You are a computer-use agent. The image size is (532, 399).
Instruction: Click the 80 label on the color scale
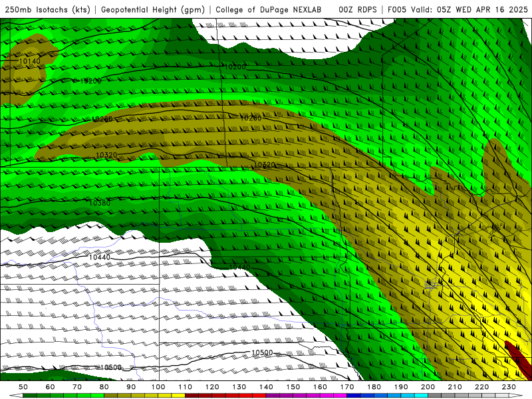pos(104,387)
